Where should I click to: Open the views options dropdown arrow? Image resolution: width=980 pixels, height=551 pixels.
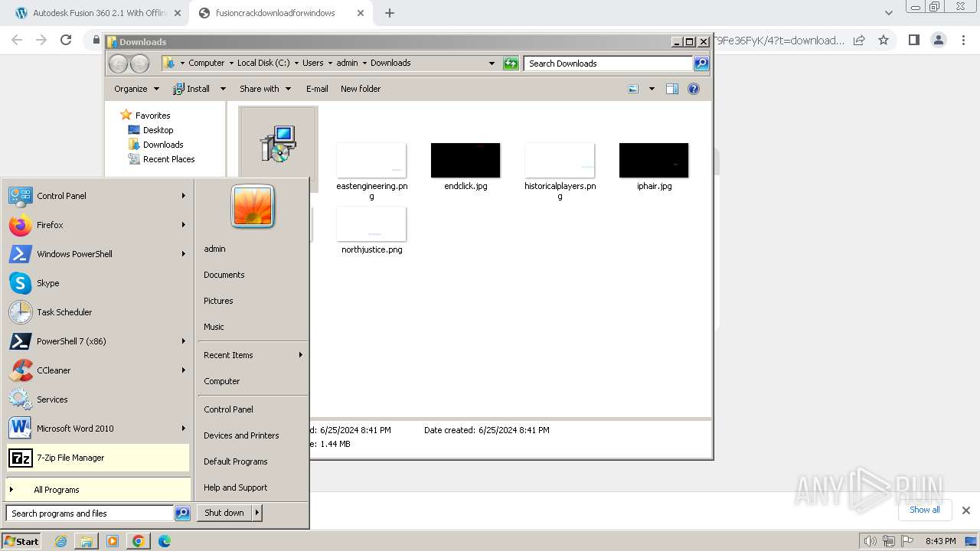coord(652,89)
